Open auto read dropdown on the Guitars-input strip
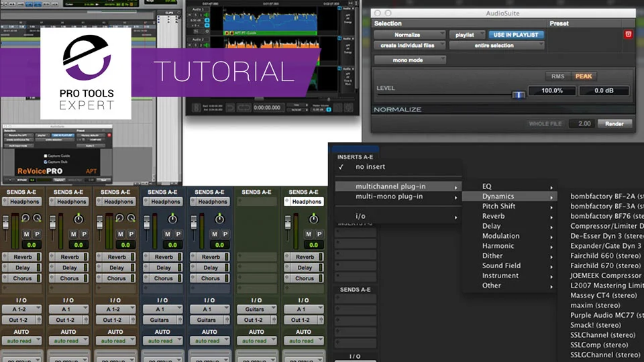This screenshot has width=644, height=362. click(x=257, y=341)
